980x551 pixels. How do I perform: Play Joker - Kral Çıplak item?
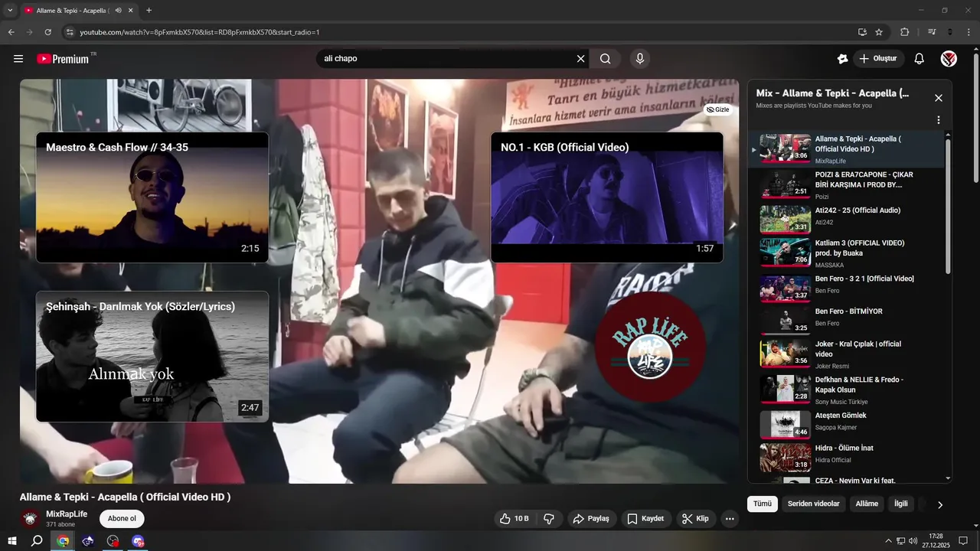coord(848,354)
